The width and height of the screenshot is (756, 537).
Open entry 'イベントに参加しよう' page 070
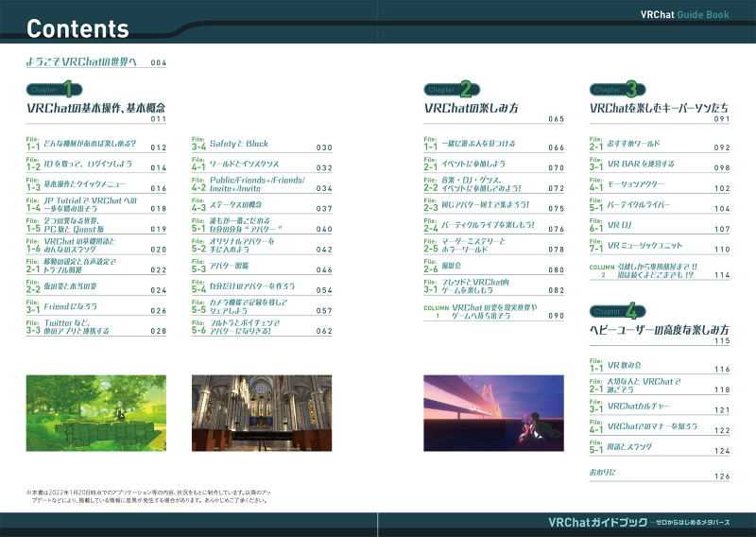(x=493, y=165)
